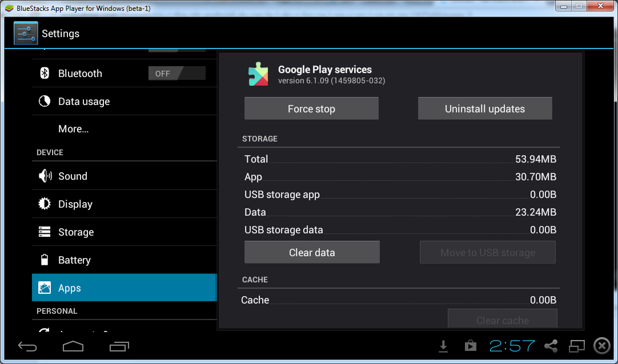Tap the Android home button
The width and height of the screenshot is (618, 364).
tap(73, 346)
